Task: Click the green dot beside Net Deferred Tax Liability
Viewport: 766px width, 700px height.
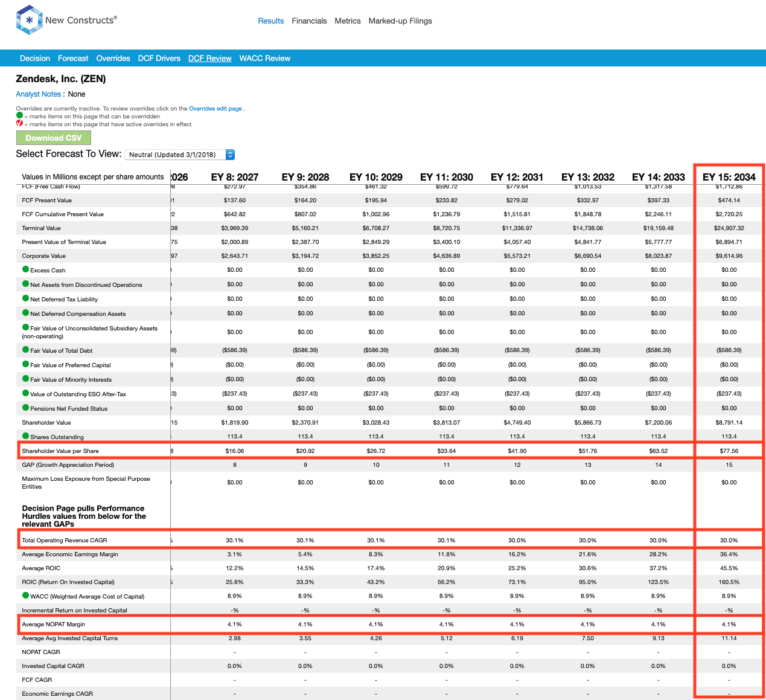Action: [x=25, y=298]
